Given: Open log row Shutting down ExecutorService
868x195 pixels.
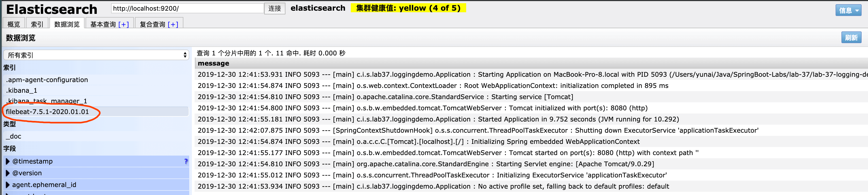Looking at the screenshot, I should tap(531, 130).
